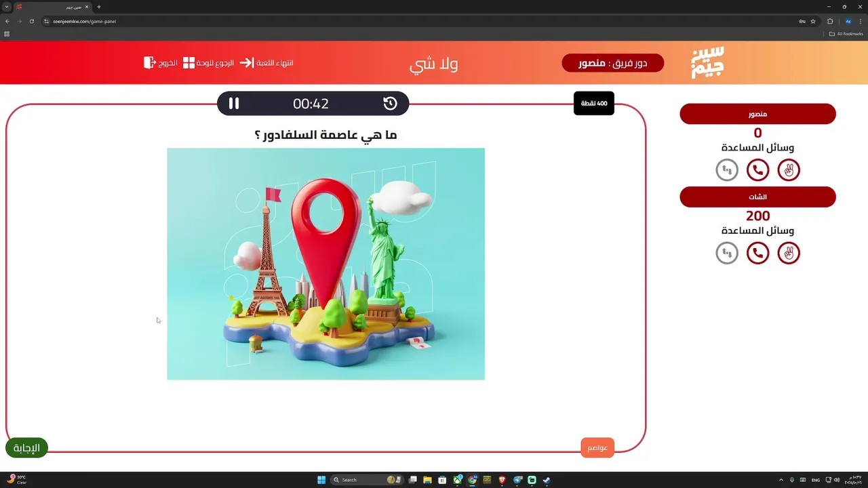Viewport: 868px width, 488px height.
Task: Open File Explorer from the taskbar
Action: pyautogui.click(x=427, y=480)
